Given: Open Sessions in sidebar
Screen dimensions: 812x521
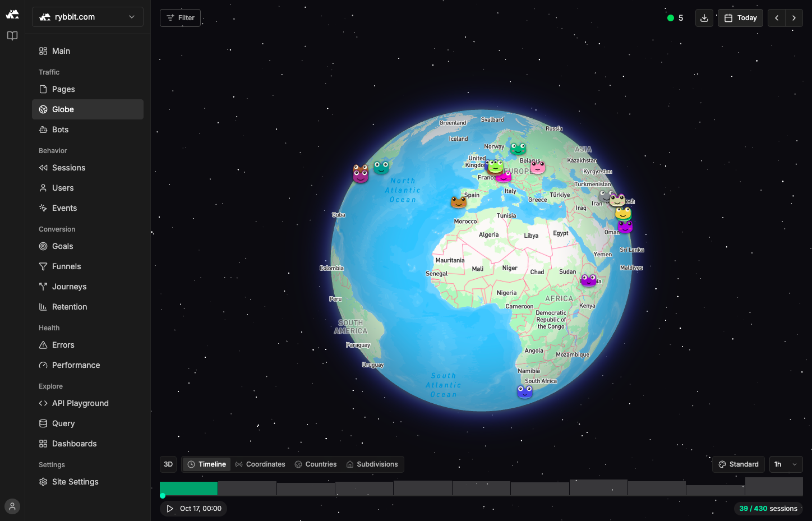Looking at the screenshot, I should pos(87,168).
